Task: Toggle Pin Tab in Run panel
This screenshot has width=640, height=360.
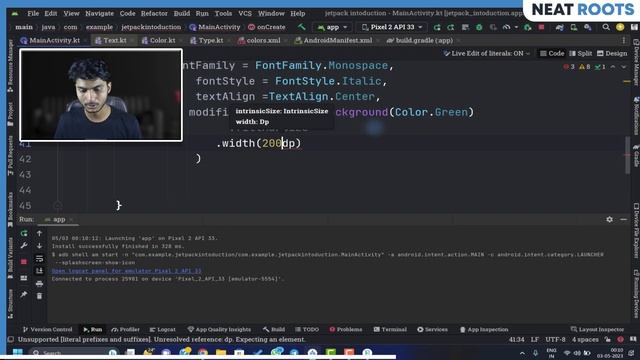Action: tap(24, 294)
